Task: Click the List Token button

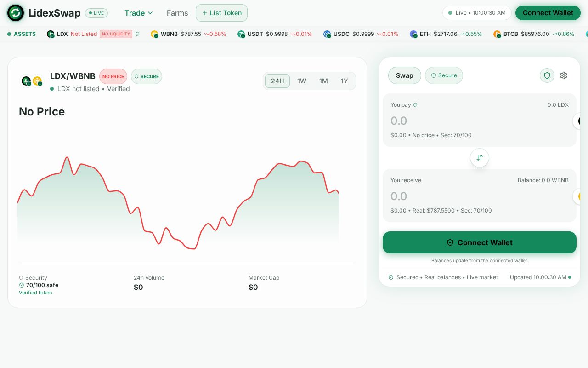Action: (x=221, y=13)
